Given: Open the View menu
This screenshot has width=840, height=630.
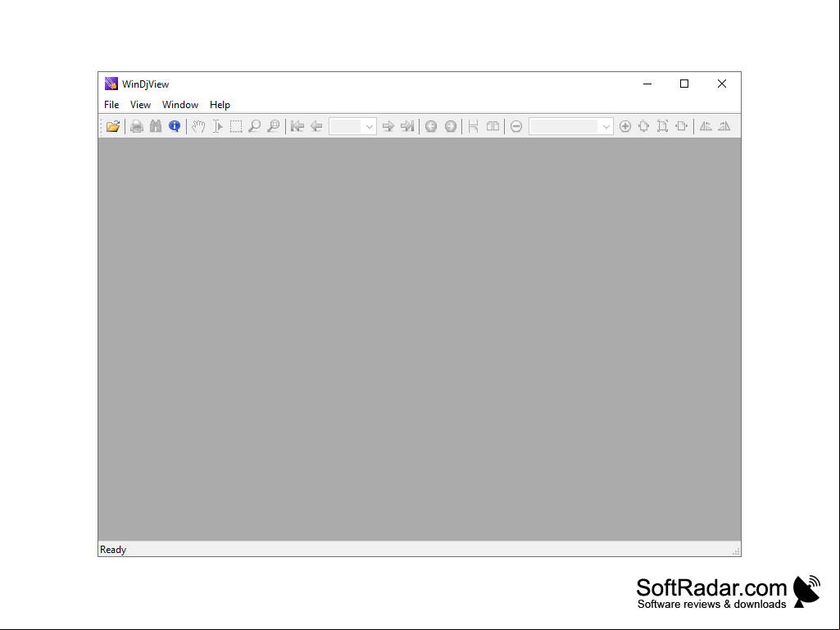Looking at the screenshot, I should (x=140, y=105).
